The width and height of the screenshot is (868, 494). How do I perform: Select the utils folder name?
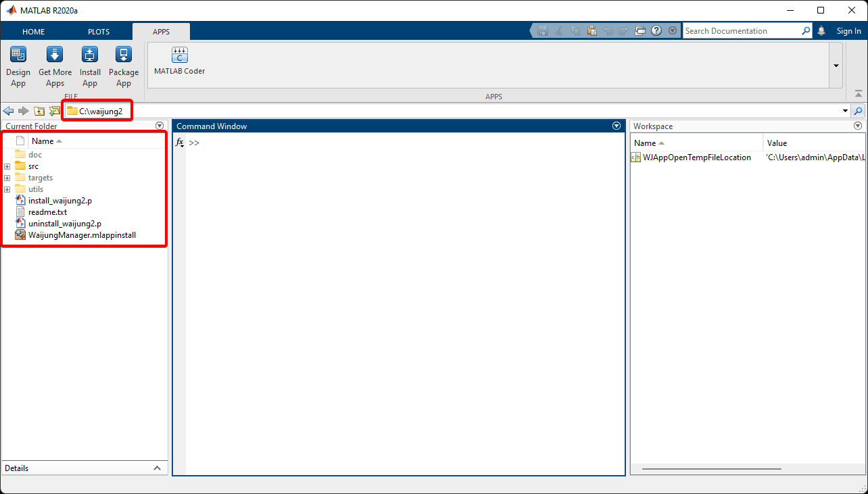click(36, 189)
